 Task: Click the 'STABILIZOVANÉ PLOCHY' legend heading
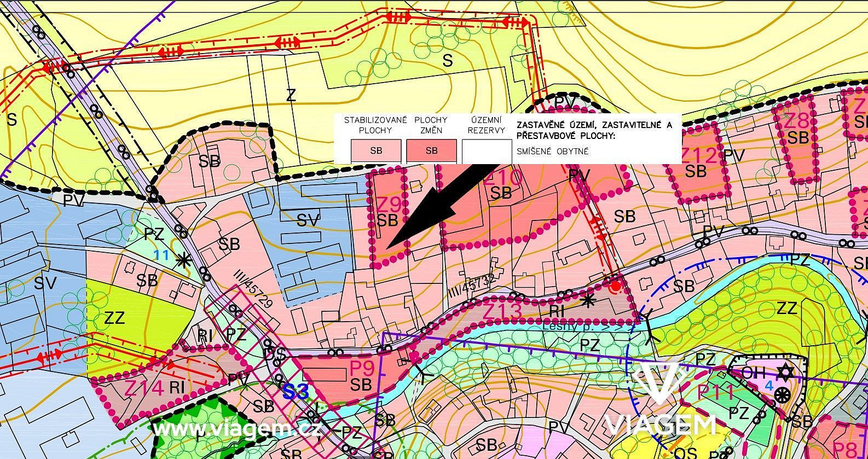tap(375, 125)
